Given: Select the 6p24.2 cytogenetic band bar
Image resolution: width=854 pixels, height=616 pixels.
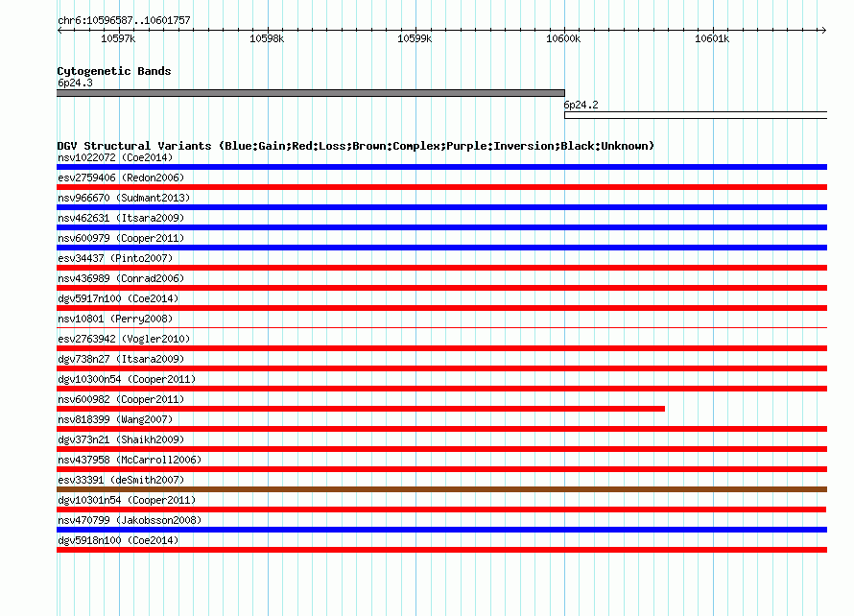Looking at the screenshot, I should pyautogui.click(x=696, y=115).
